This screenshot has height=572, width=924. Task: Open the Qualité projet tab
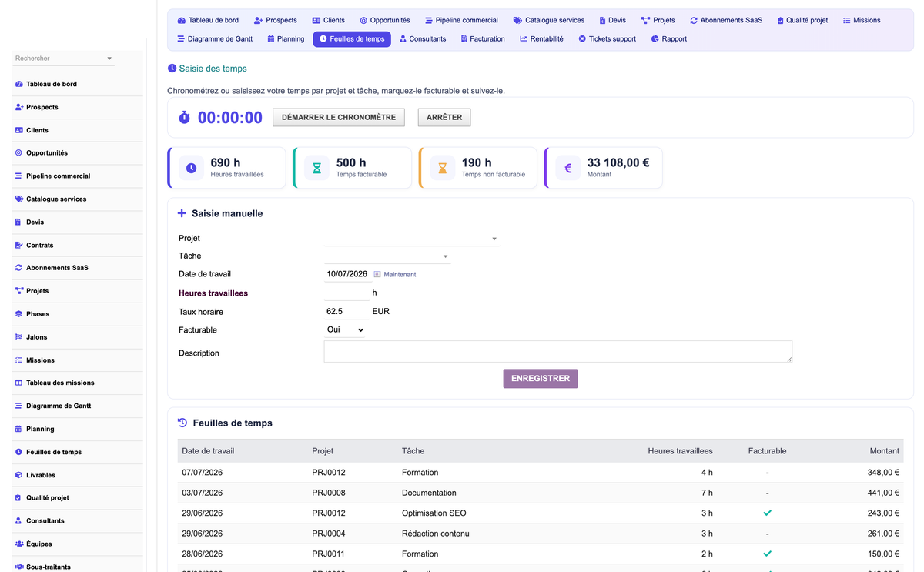tap(802, 20)
